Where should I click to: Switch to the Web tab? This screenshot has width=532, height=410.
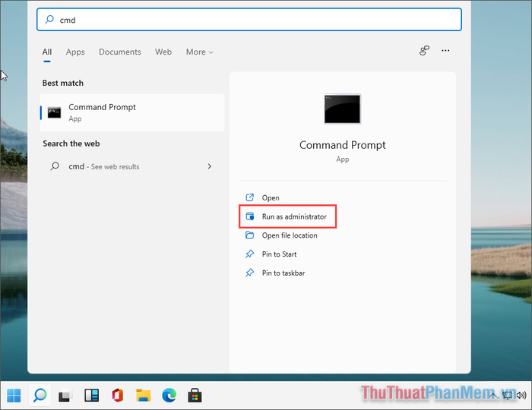point(163,52)
